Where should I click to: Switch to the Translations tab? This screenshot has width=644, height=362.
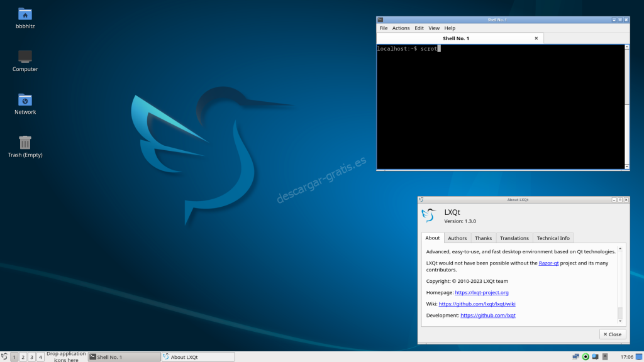pyautogui.click(x=514, y=238)
